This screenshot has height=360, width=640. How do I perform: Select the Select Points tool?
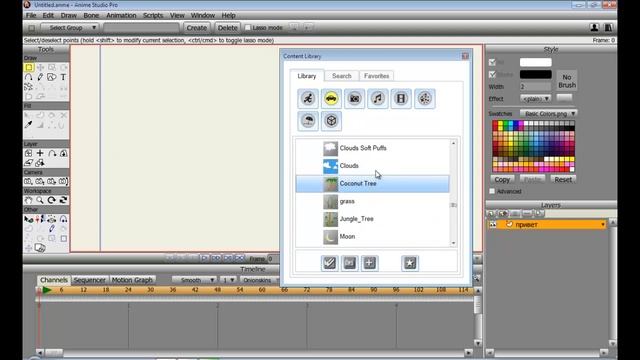coord(28,67)
